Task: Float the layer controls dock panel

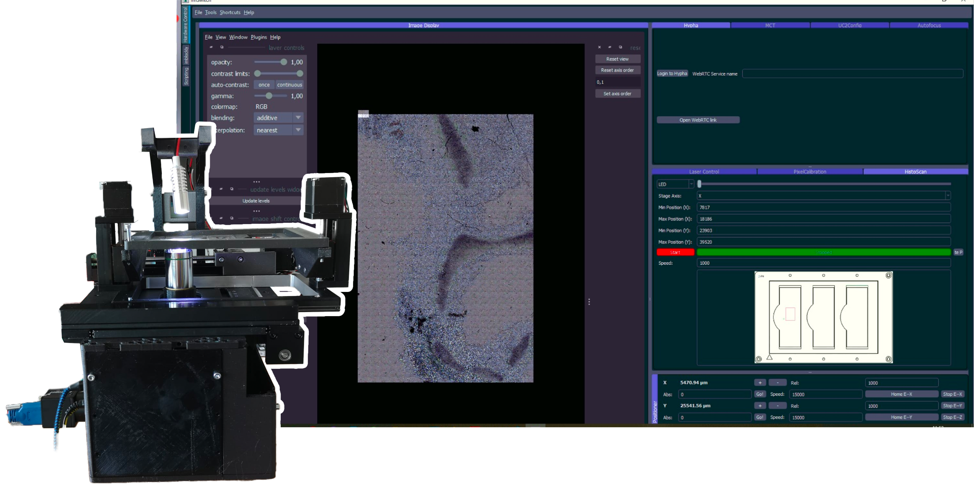Action: [x=222, y=47]
